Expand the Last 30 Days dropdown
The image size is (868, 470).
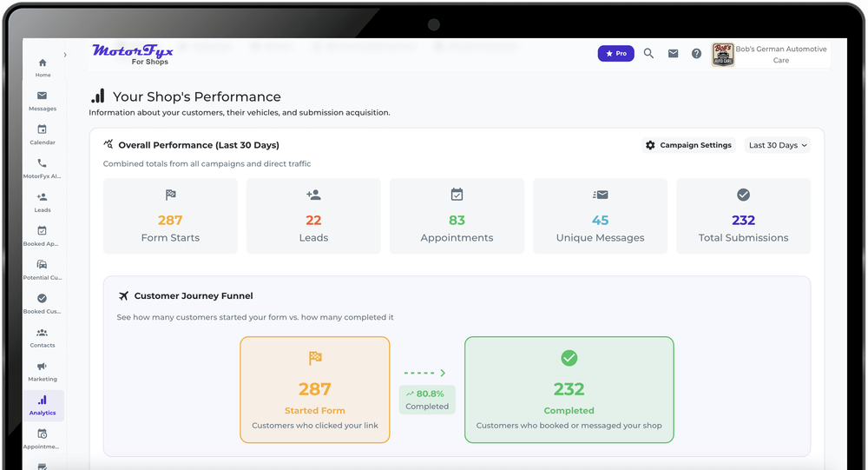[x=778, y=145]
